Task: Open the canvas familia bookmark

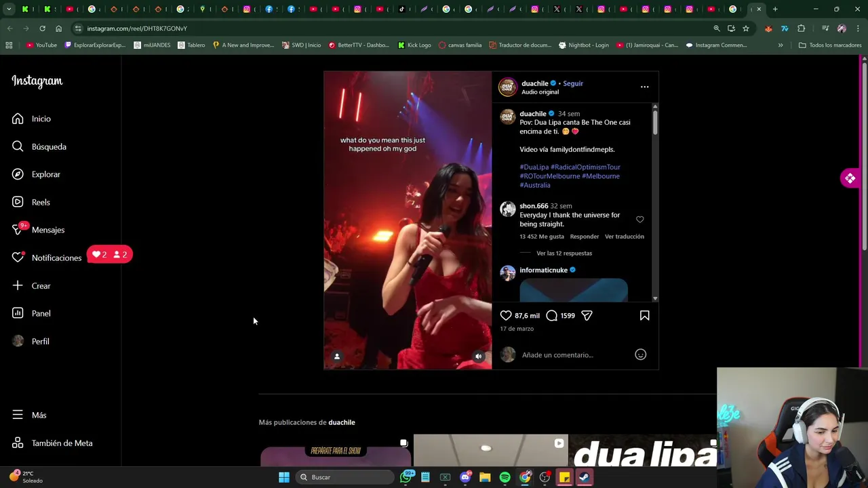Action: [460, 45]
